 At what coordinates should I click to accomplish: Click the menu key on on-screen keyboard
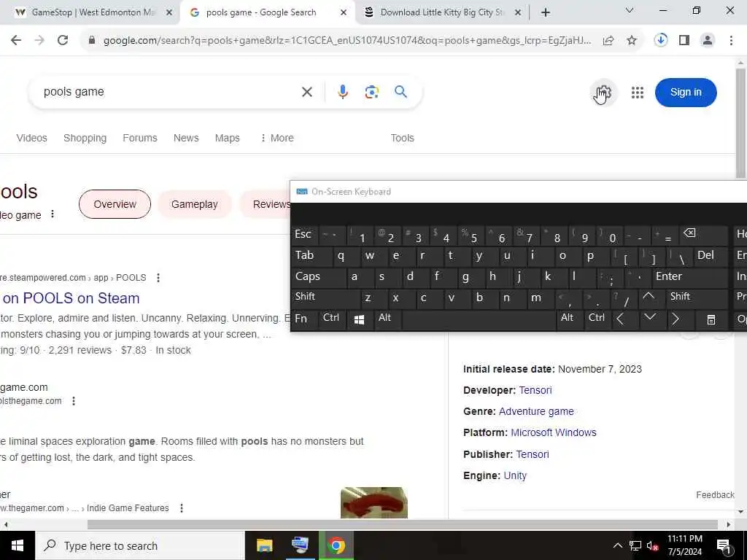pos(711,319)
